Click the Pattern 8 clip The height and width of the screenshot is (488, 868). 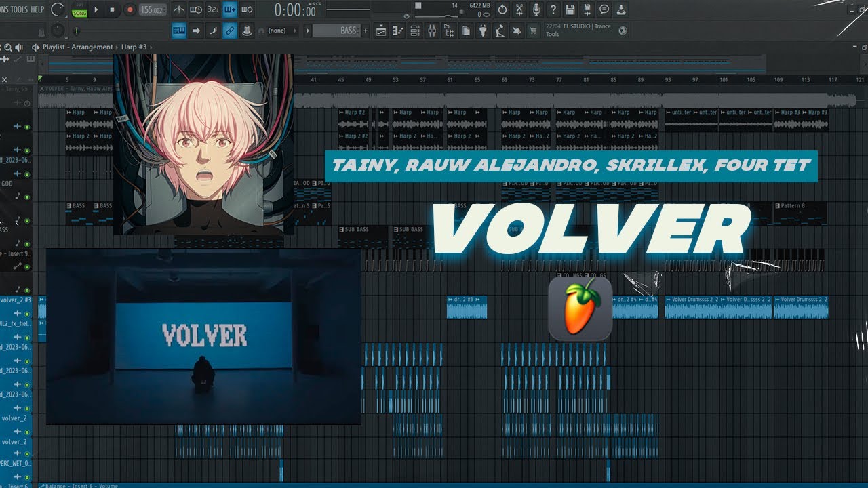(800, 213)
